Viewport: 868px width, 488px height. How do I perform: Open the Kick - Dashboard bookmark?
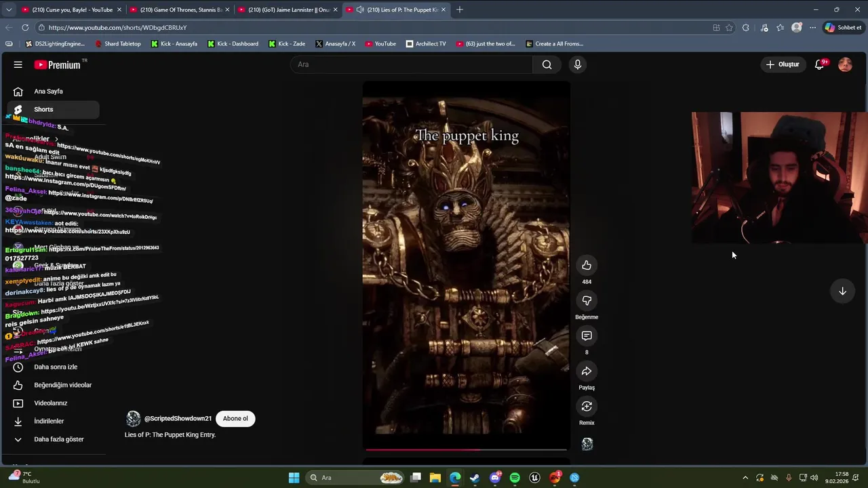pos(233,44)
